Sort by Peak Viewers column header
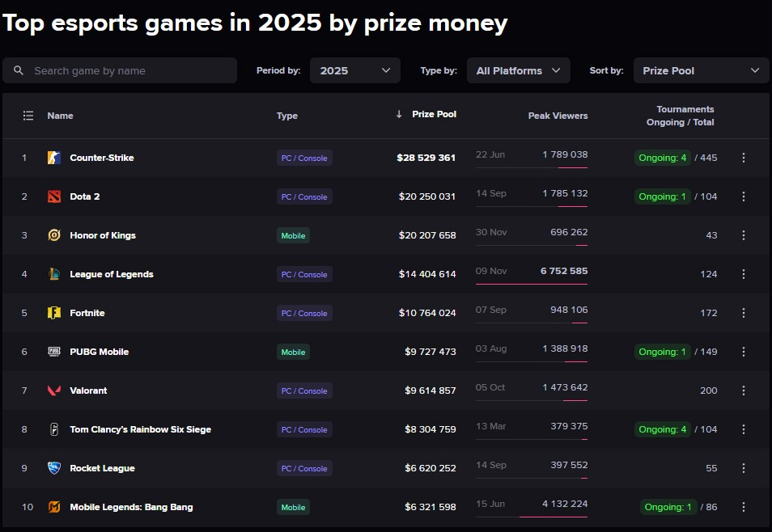 tap(558, 116)
